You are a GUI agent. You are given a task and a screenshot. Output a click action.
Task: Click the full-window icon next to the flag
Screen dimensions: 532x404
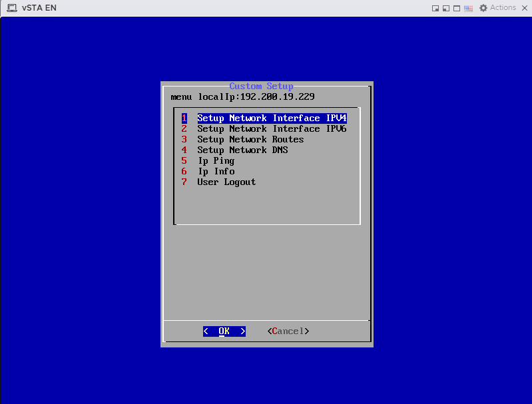(x=457, y=8)
